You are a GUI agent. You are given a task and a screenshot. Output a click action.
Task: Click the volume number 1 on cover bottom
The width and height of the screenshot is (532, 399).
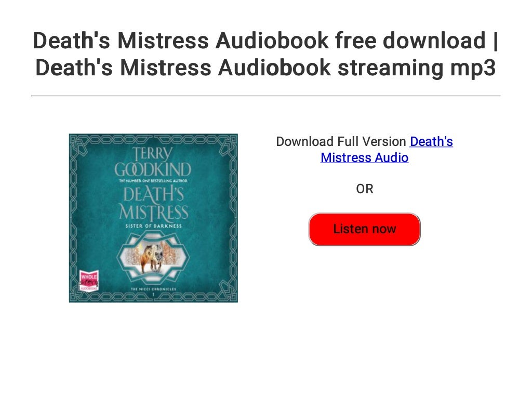click(x=153, y=295)
